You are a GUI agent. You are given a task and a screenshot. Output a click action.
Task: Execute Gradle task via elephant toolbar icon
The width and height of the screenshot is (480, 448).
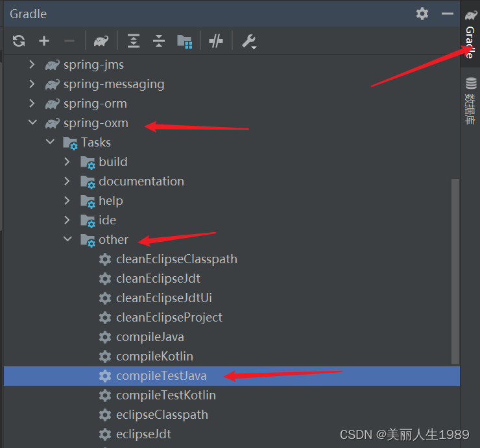point(101,41)
